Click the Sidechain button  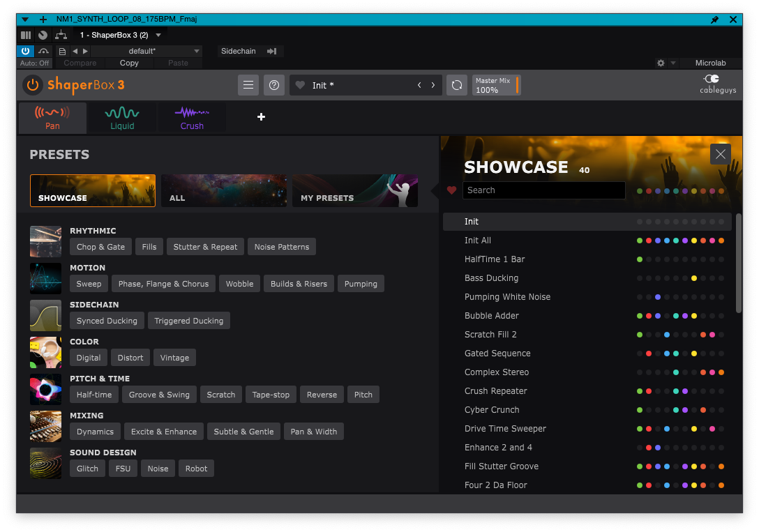(x=238, y=51)
